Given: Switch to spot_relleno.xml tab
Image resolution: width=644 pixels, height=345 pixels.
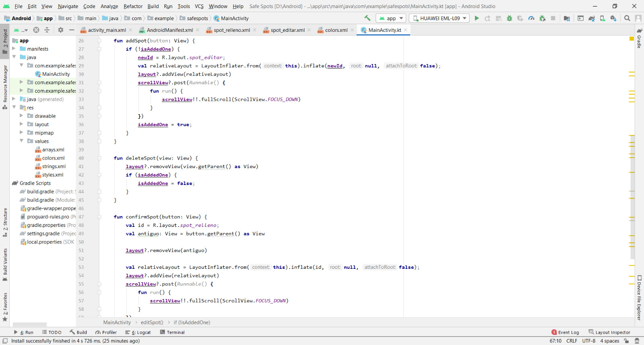Looking at the screenshot, I should click(231, 30).
